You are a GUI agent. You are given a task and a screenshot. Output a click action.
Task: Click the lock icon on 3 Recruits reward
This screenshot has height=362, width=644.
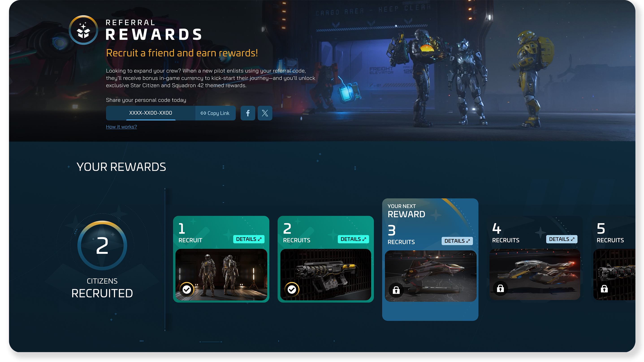(396, 290)
